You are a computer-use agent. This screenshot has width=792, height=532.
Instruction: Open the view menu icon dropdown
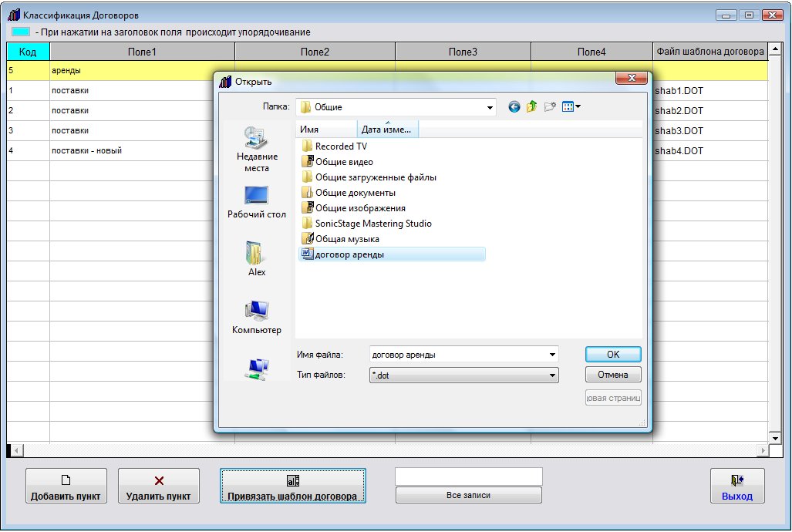coord(571,107)
